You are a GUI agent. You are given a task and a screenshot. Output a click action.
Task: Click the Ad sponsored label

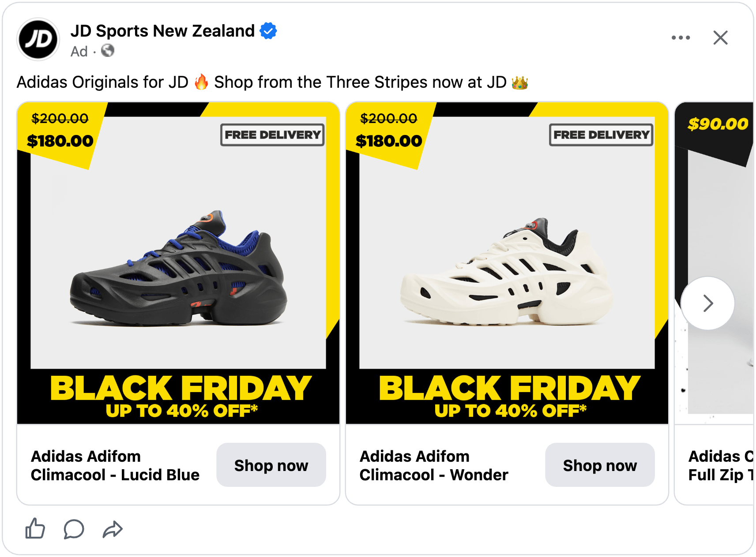pos(79,52)
